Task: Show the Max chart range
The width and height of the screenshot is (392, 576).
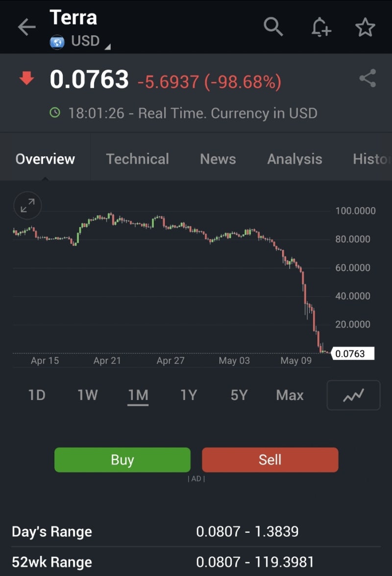Action: [x=290, y=395]
